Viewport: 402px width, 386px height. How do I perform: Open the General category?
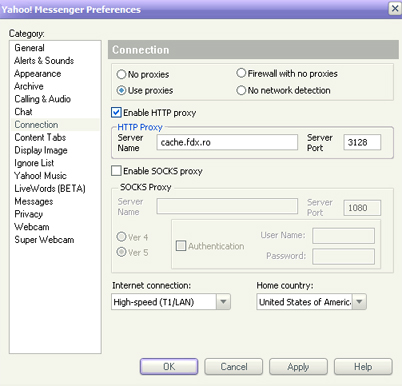(29, 48)
